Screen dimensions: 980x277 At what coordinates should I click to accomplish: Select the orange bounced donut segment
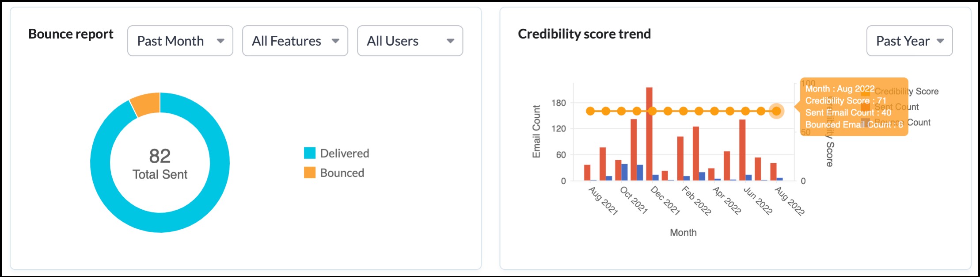[146, 104]
